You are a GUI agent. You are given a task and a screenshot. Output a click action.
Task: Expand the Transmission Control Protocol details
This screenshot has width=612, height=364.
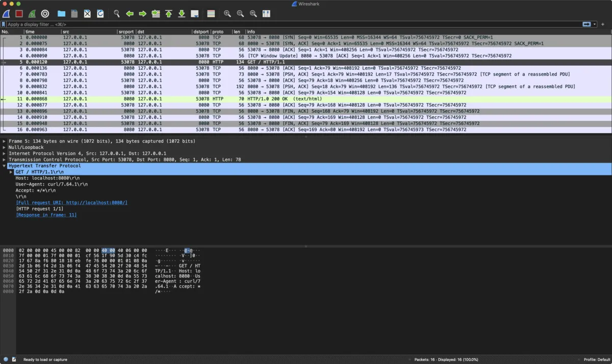(x=3, y=159)
